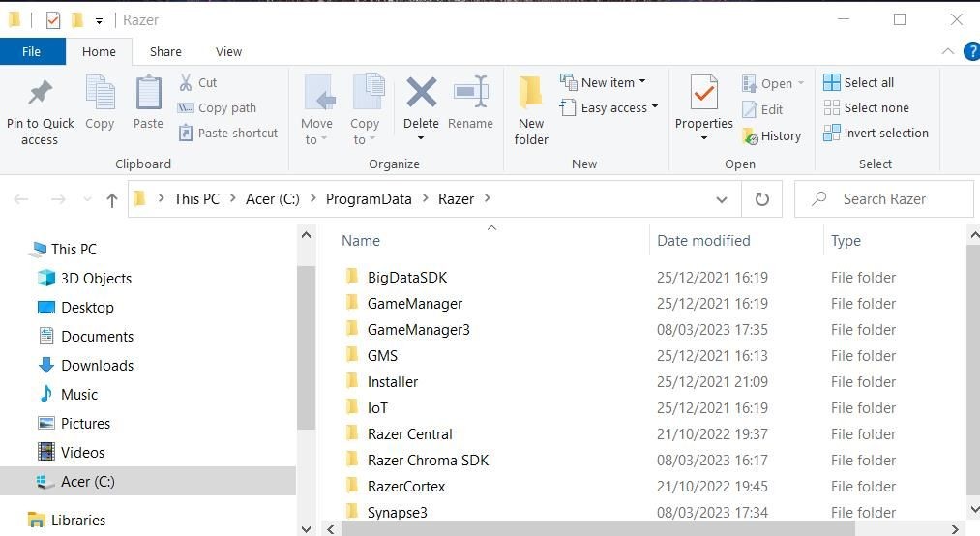This screenshot has height=536, width=980.
Task: Switch to the Home ribbon tab
Action: [x=99, y=52]
